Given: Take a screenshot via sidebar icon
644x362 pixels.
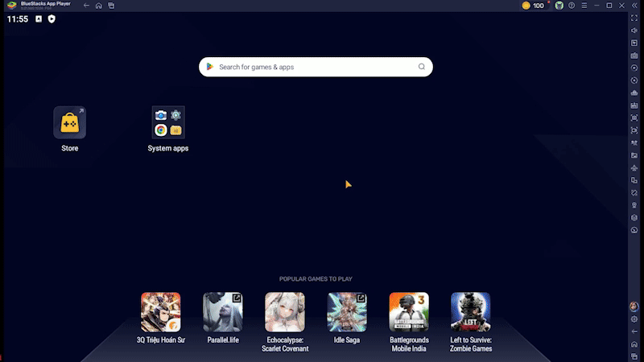Looking at the screenshot, I should pos(634,117).
